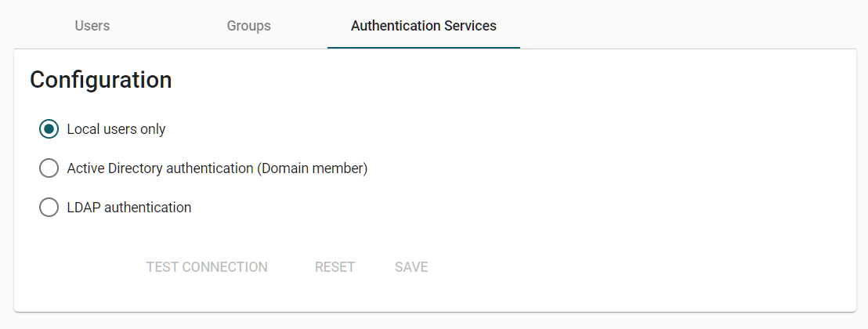868x329 pixels.
Task: Open the Groups tab
Action: (248, 26)
